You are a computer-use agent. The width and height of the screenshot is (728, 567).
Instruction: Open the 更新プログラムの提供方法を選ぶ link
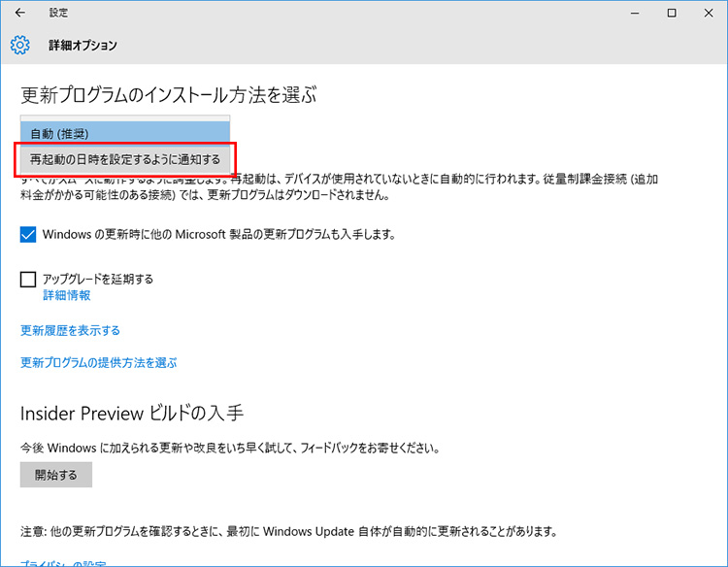(98, 363)
